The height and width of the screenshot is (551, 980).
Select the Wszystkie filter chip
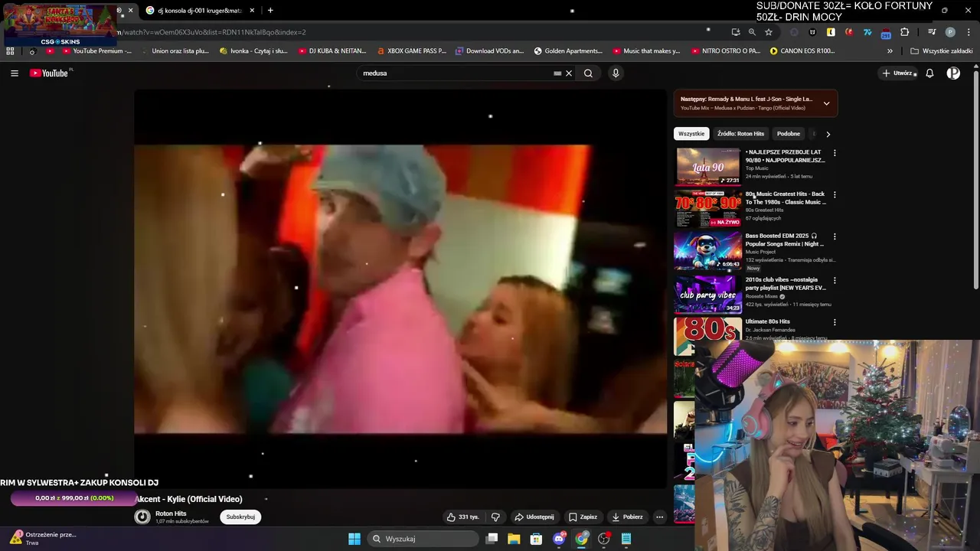click(x=691, y=134)
